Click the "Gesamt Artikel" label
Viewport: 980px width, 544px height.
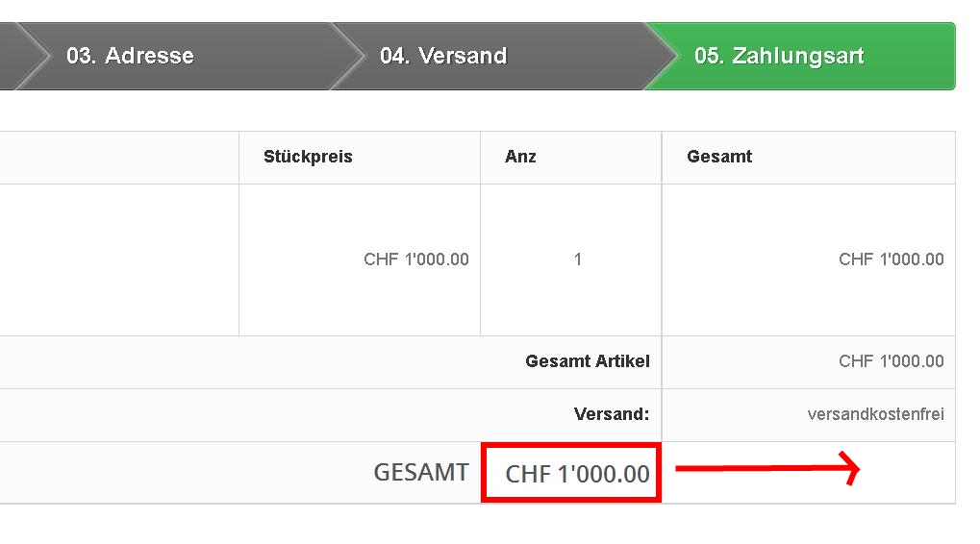click(588, 361)
